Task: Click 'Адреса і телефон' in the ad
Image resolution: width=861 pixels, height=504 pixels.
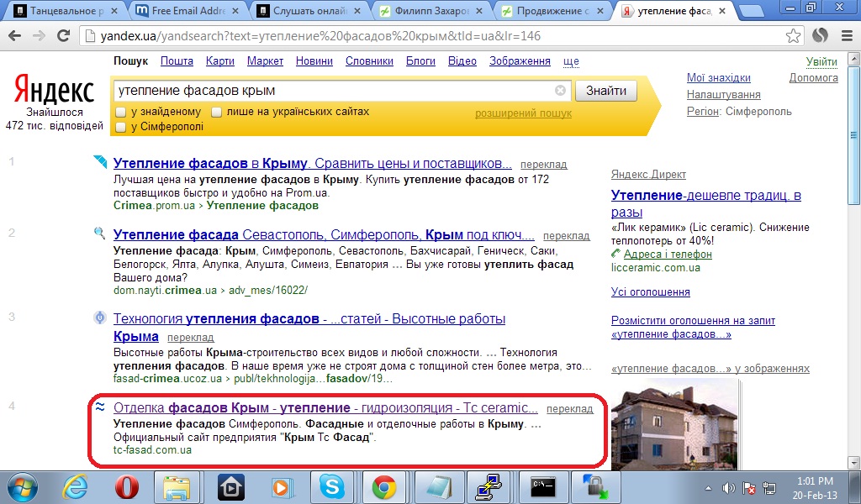Action: [x=668, y=255]
